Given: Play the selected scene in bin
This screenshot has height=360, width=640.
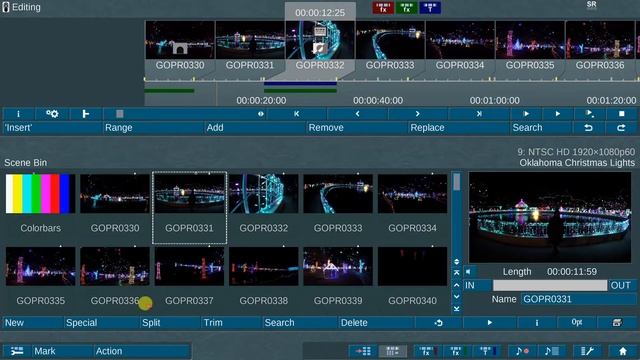Looking at the screenshot, I should (489, 323).
